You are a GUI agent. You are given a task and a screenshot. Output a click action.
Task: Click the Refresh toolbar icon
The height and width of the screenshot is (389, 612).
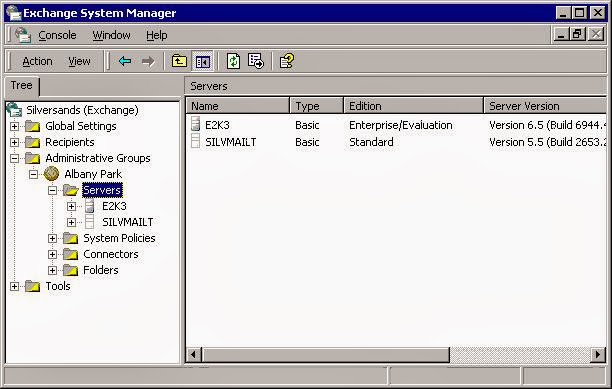click(233, 61)
